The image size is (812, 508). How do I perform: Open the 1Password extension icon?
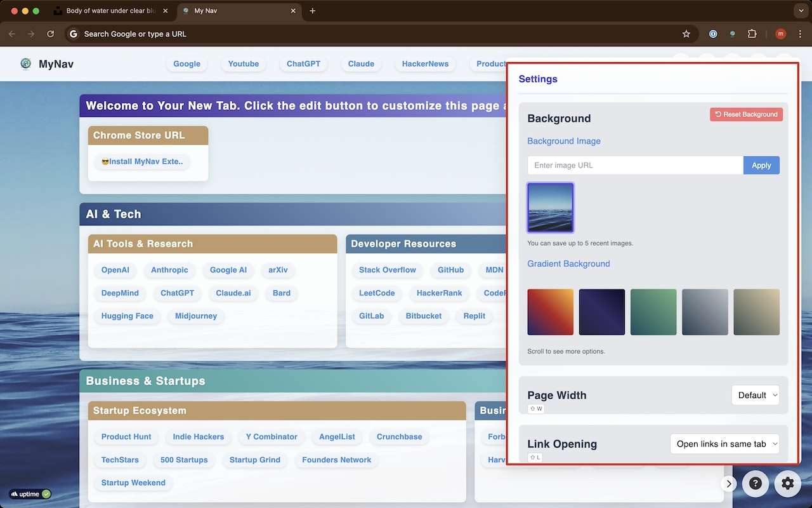(x=713, y=34)
